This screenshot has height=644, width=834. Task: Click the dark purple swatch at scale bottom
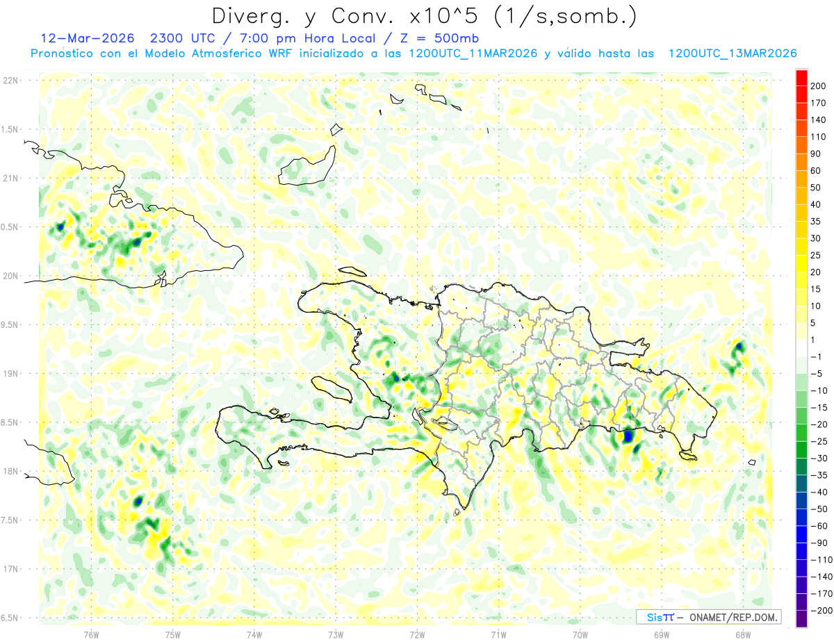(x=801, y=619)
